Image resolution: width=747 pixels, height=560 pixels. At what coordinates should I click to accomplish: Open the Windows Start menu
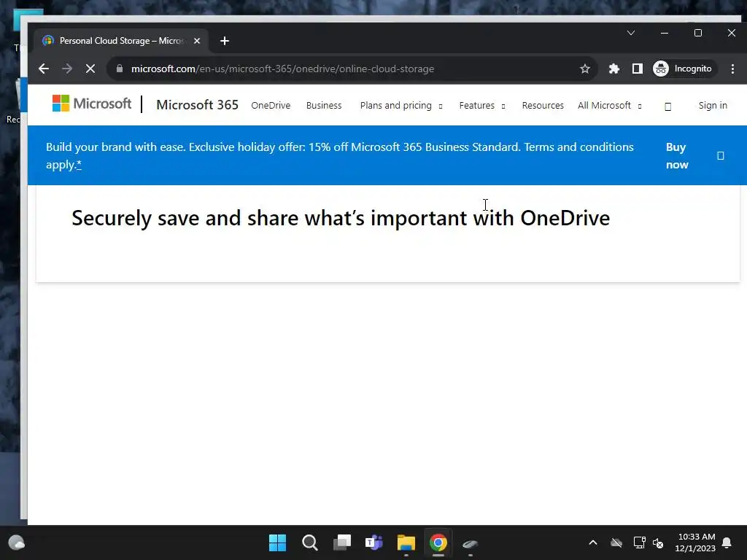(x=277, y=542)
